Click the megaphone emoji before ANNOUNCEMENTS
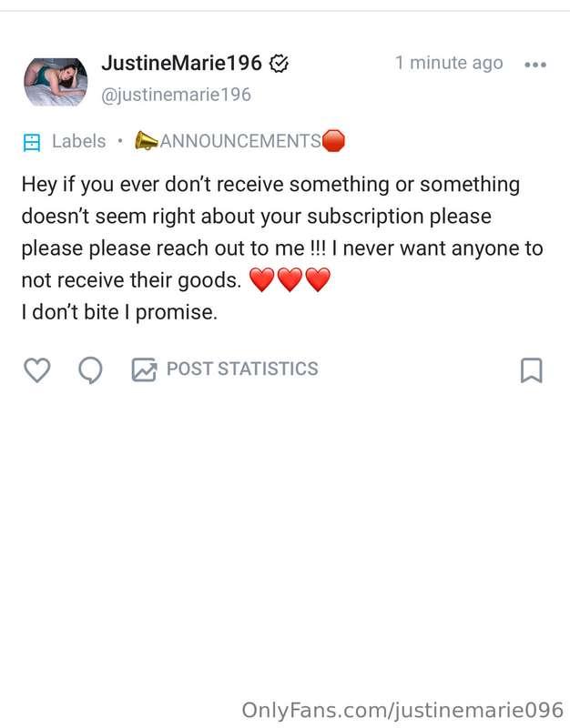Viewport: 570px width, 728px height. tap(146, 141)
